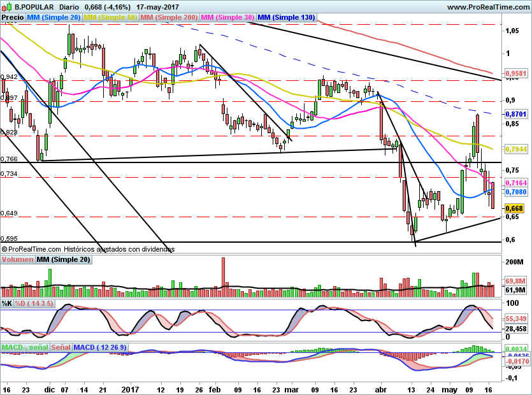Screen dimensions: 532x395
Task: Click the 0,9581 price tag
Action: click(x=515, y=73)
